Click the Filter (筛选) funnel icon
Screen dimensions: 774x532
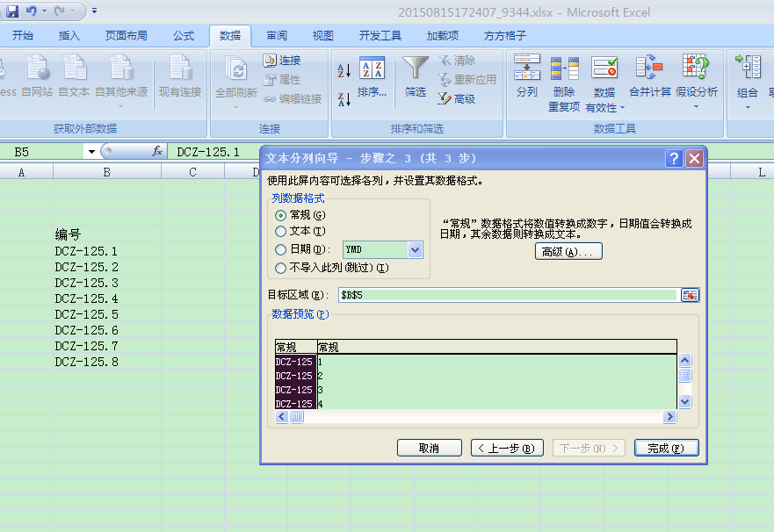point(416,68)
